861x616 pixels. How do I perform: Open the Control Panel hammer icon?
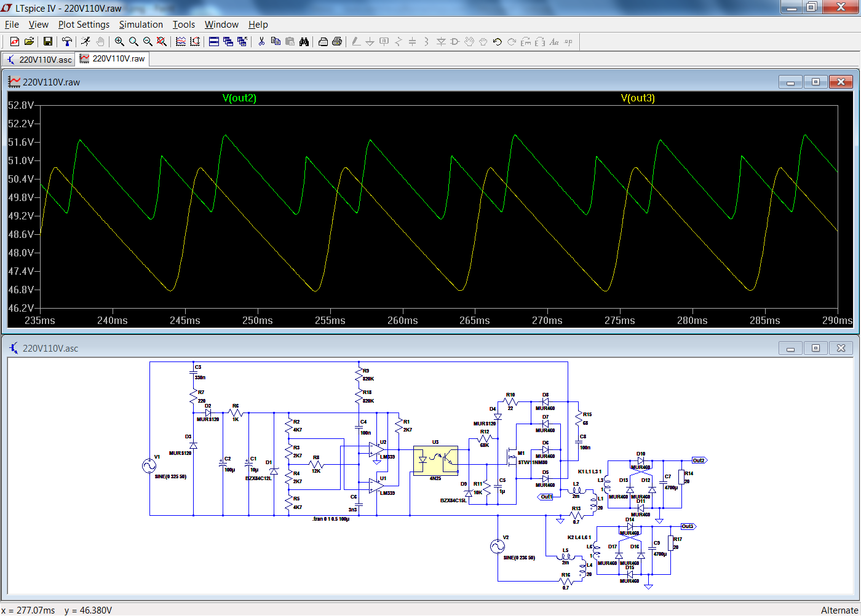click(x=66, y=42)
